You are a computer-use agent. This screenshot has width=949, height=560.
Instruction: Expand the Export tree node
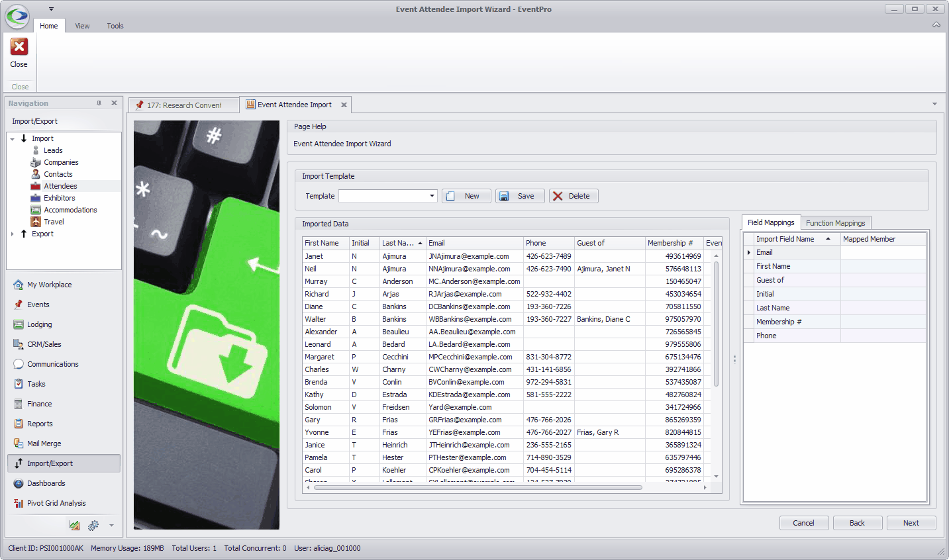12,234
